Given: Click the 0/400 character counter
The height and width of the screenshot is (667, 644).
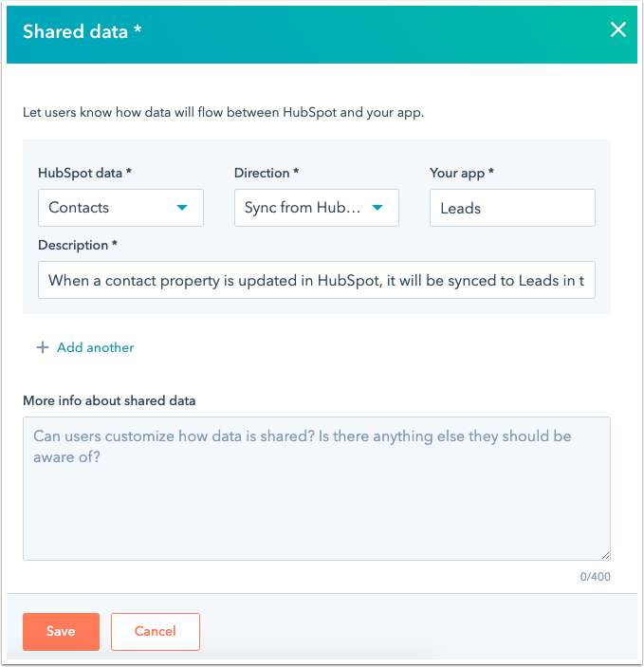Looking at the screenshot, I should [x=597, y=575].
